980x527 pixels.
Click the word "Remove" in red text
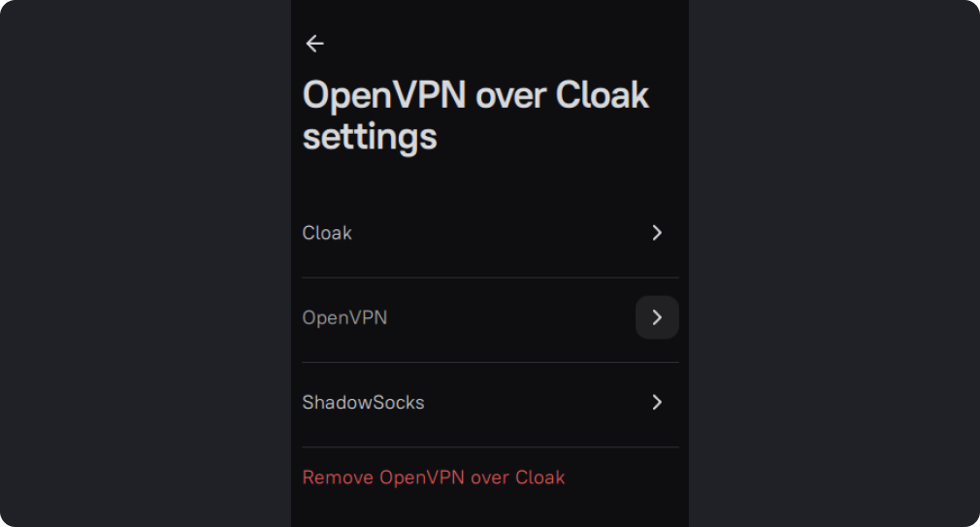(338, 478)
